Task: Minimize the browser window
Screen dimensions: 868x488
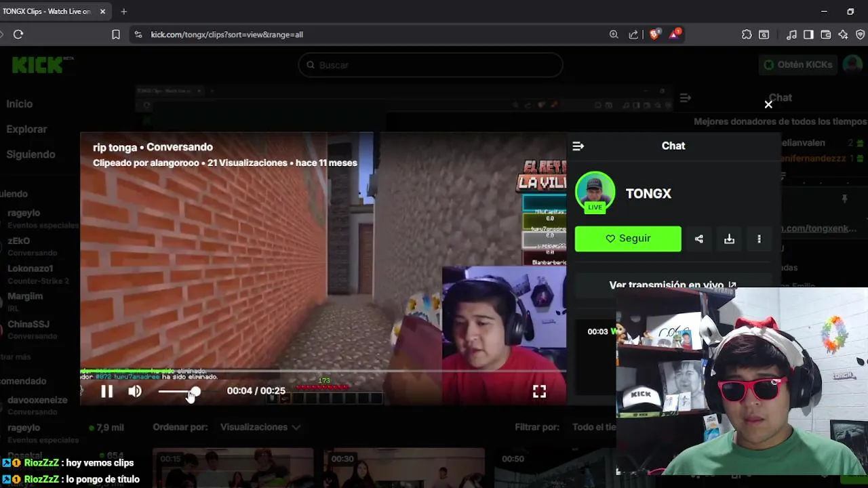Action: 824,12
